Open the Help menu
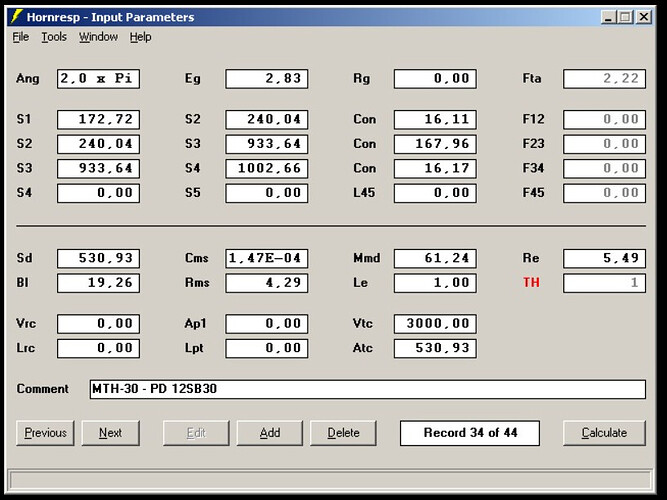 coord(140,37)
